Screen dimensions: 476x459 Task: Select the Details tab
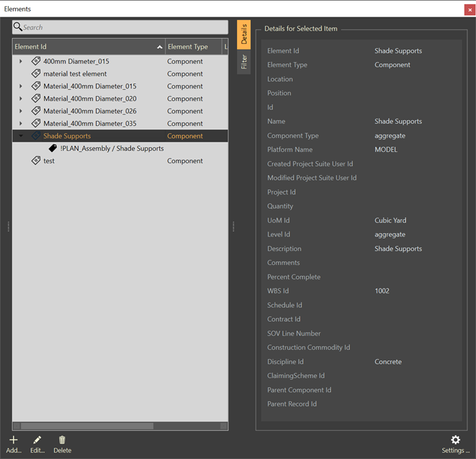coord(244,35)
